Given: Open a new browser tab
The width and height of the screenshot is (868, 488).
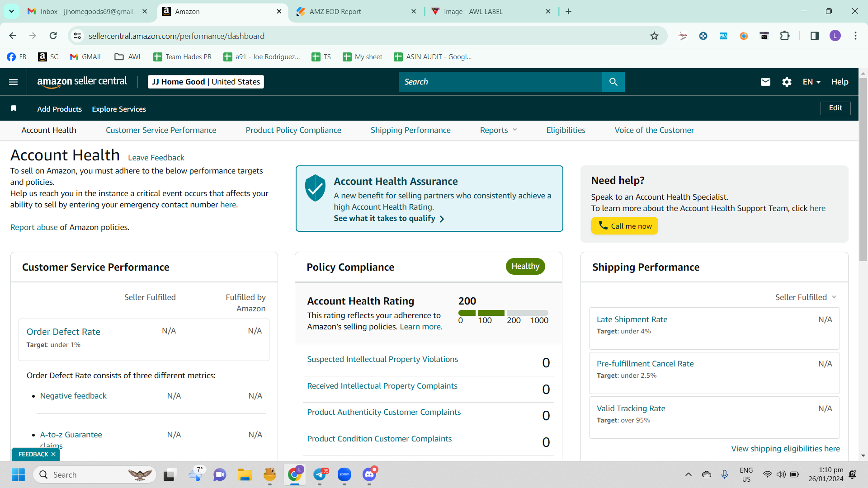Looking at the screenshot, I should tap(568, 11).
